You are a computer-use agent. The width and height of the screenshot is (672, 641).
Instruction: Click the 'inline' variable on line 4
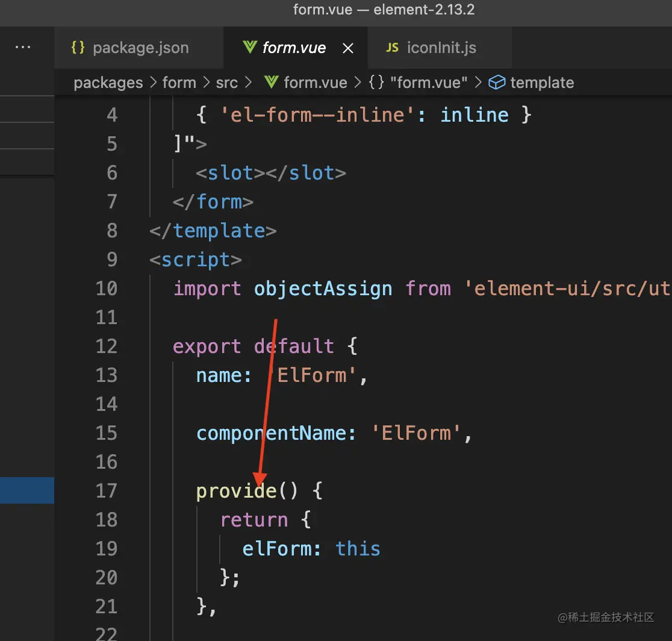tap(474, 115)
